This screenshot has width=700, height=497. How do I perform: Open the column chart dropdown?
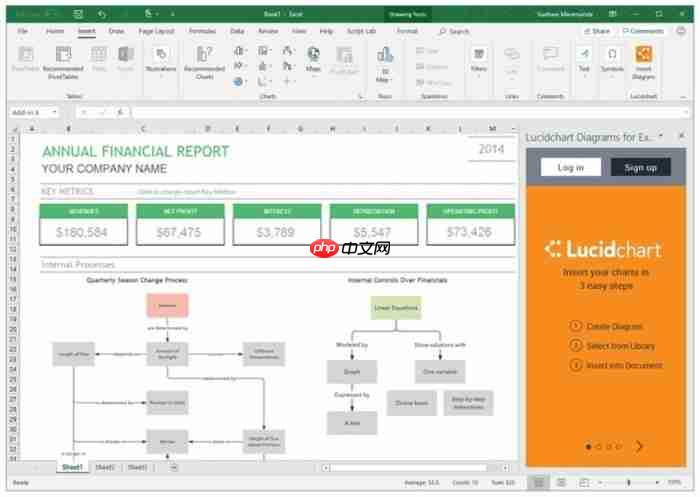tap(239, 51)
